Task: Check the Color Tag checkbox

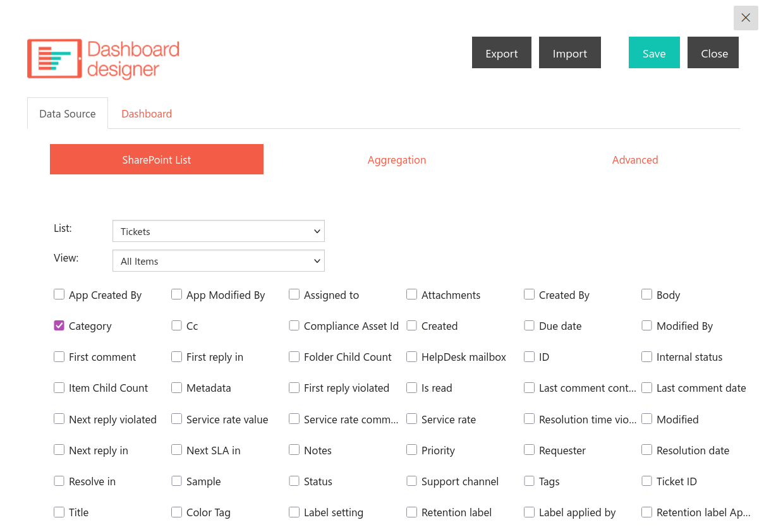Action: pyautogui.click(x=176, y=512)
